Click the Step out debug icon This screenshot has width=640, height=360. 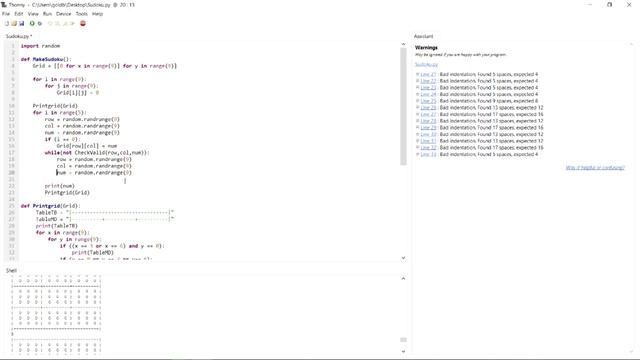(x=65, y=24)
